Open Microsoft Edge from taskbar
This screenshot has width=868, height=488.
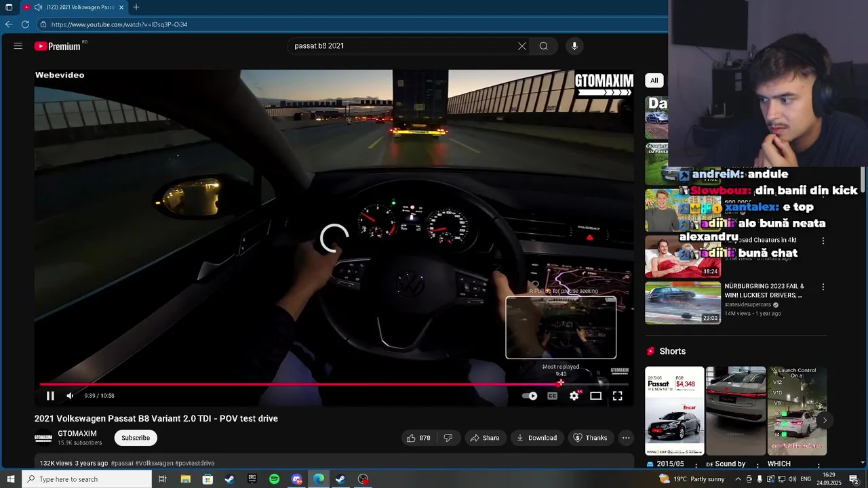click(x=319, y=479)
